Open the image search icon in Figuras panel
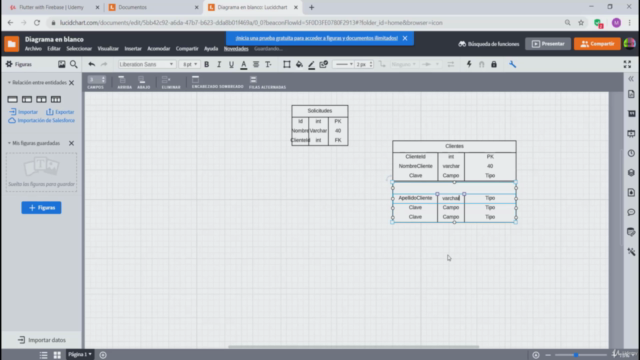Screen dimensions: 640x360 [x=61, y=64]
